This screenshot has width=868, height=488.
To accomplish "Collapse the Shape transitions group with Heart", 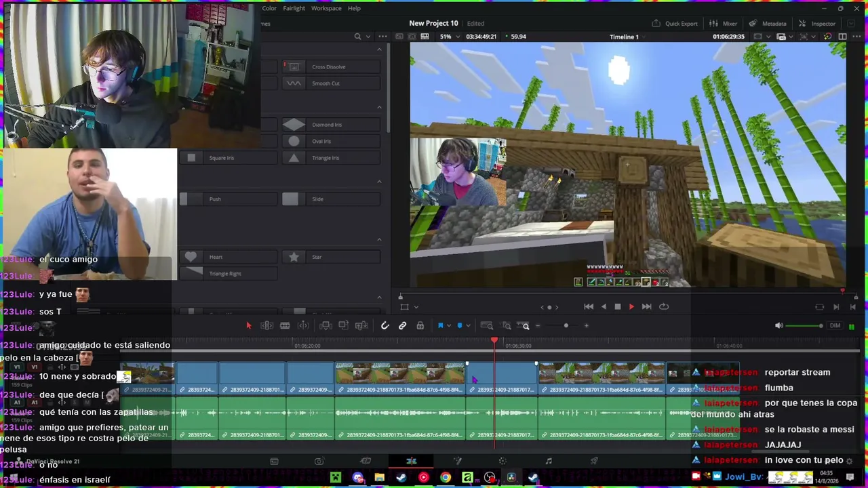I will click(x=379, y=240).
